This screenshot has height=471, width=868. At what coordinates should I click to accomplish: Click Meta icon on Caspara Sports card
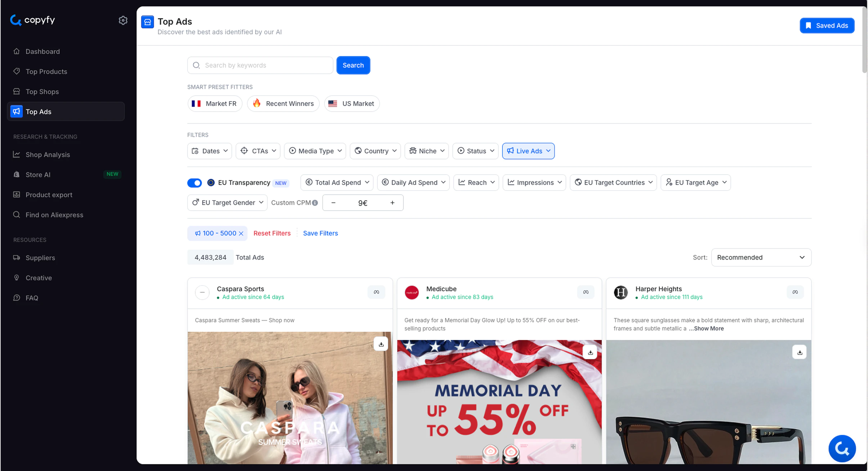pyautogui.click(x=376, y=292)
